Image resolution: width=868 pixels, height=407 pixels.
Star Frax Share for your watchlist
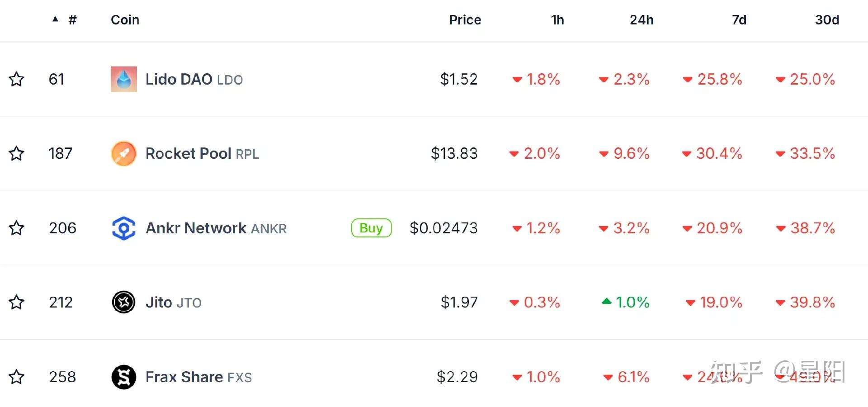tap(17, 376)
